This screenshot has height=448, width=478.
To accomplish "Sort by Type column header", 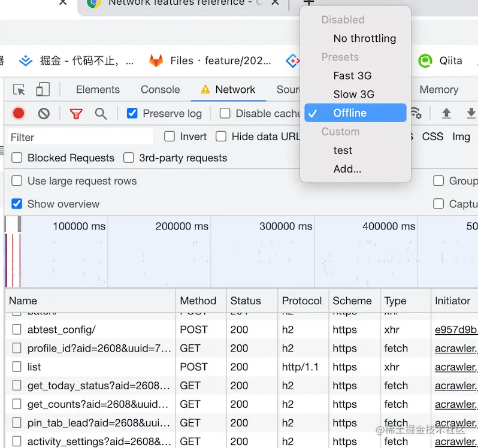I will [x=406, y=301].
